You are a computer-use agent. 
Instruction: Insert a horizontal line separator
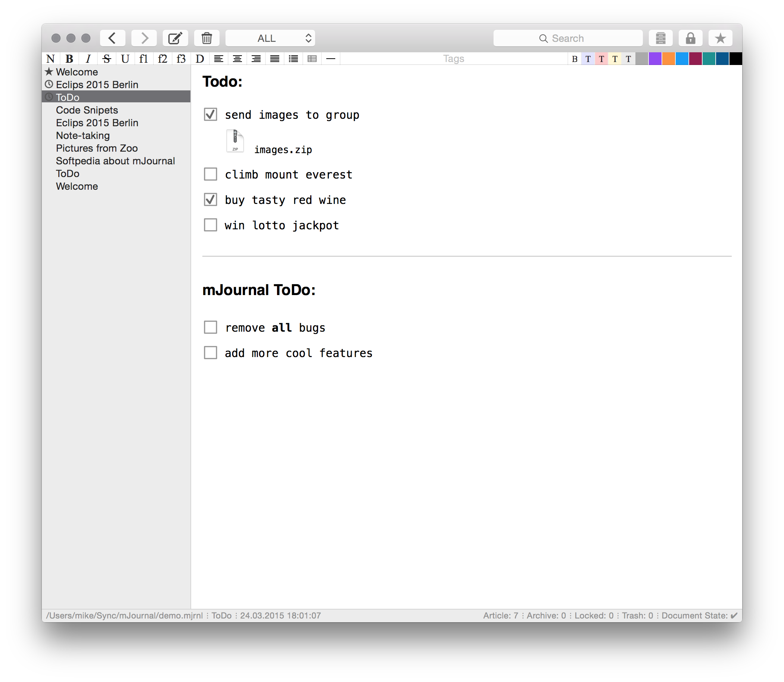pos(330,59)
